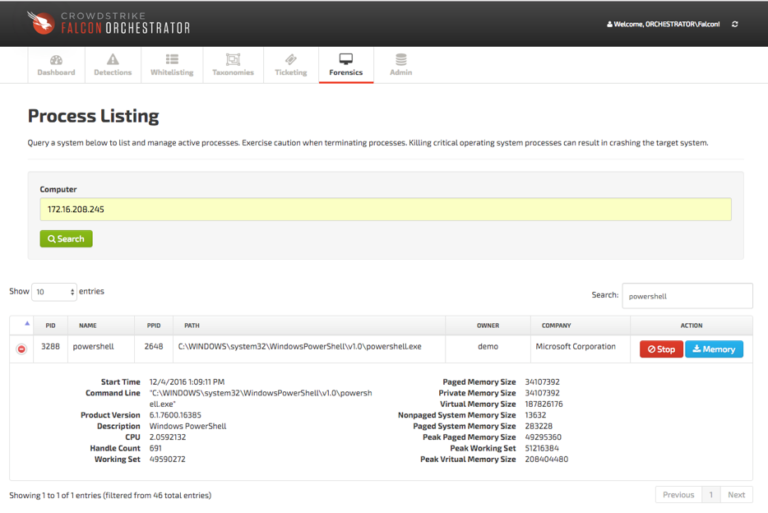Go to the Next results page
The image size is (768, 513).
[736, 494]
